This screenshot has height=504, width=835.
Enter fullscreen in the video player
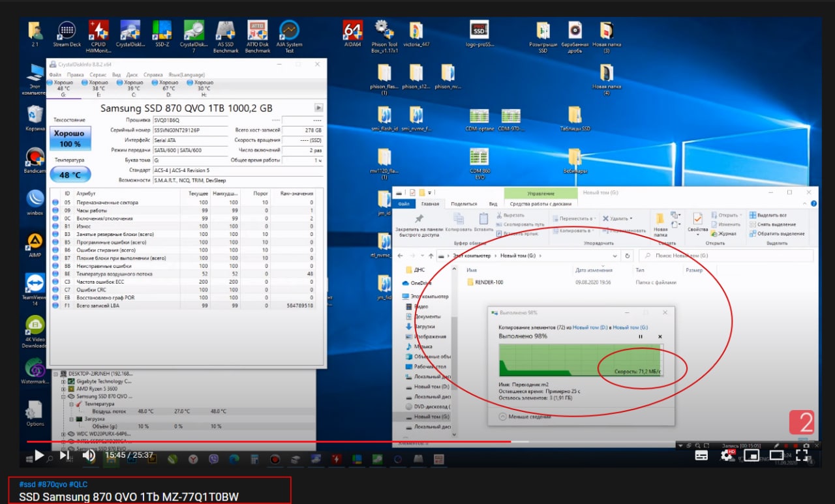[800, 455]
